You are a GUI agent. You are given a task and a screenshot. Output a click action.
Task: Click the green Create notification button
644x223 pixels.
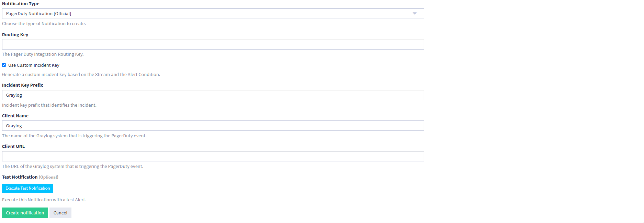click(x=25, y=213)
